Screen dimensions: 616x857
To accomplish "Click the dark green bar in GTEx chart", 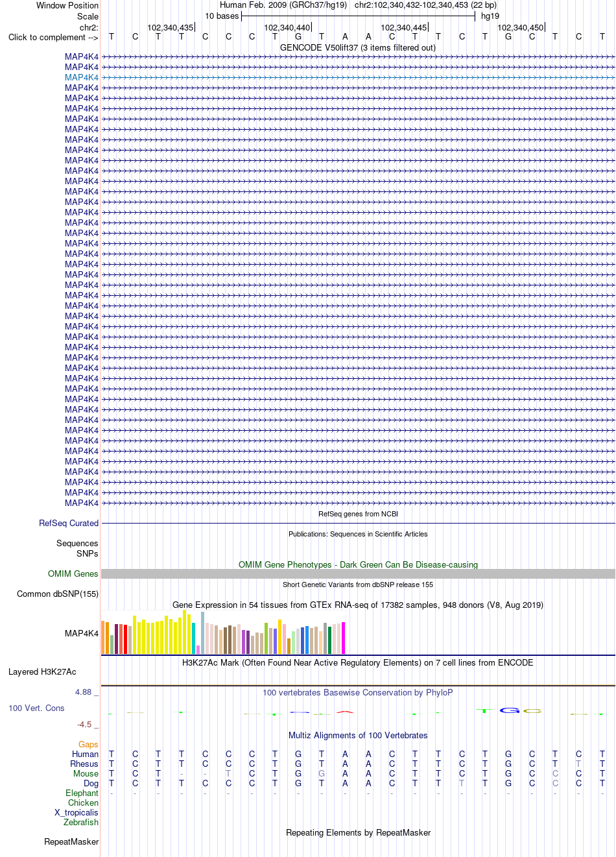I will point(329,640).
